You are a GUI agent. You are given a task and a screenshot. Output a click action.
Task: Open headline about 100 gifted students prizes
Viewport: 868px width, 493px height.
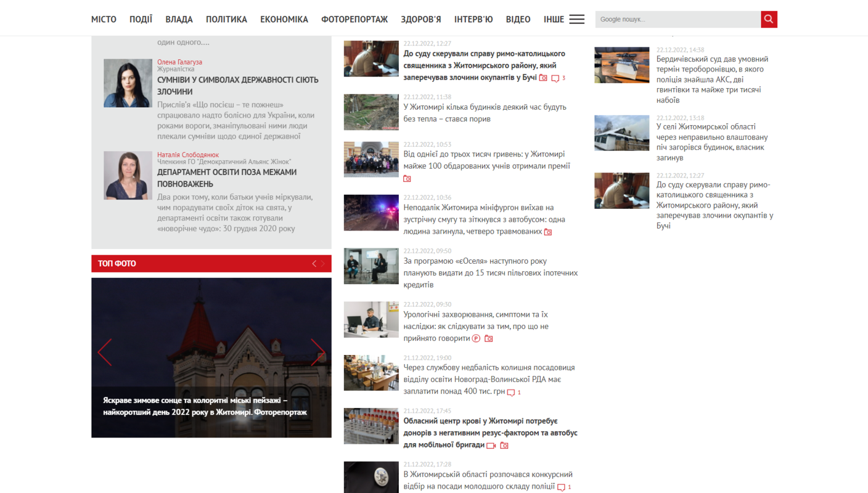487,160
